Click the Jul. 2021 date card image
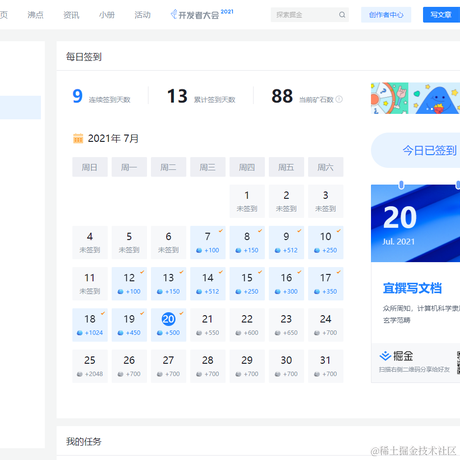 tap(415, 223)
